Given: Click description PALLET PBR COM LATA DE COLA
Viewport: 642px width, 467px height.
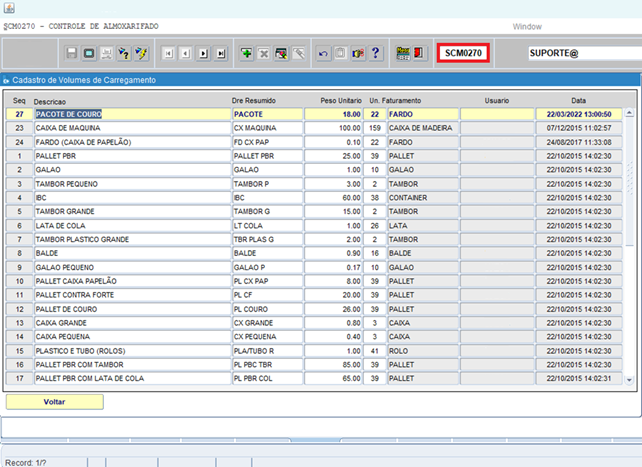Looking at the screenshot, I should (x=133, y=379).
